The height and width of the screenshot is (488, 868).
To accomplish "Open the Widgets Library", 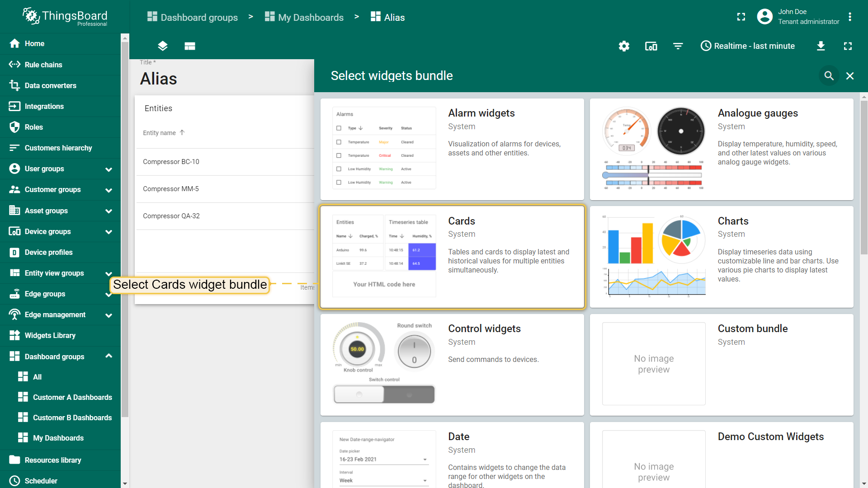I will tap(60, 335).
